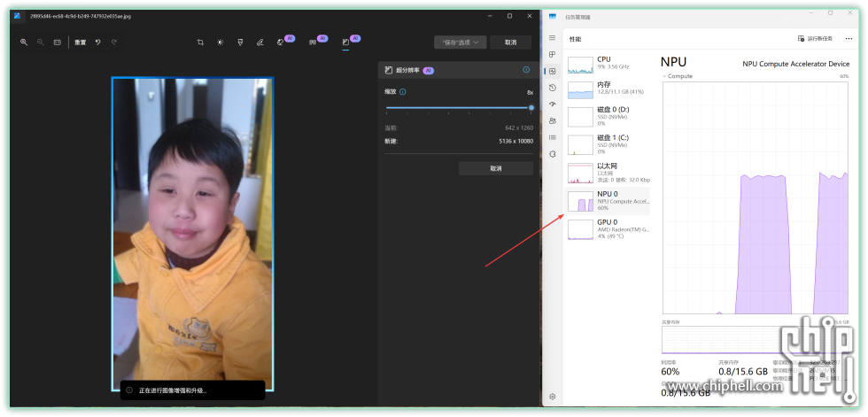Click 运行新任务 button
This screenshot has width=868, height=417.
816,38
